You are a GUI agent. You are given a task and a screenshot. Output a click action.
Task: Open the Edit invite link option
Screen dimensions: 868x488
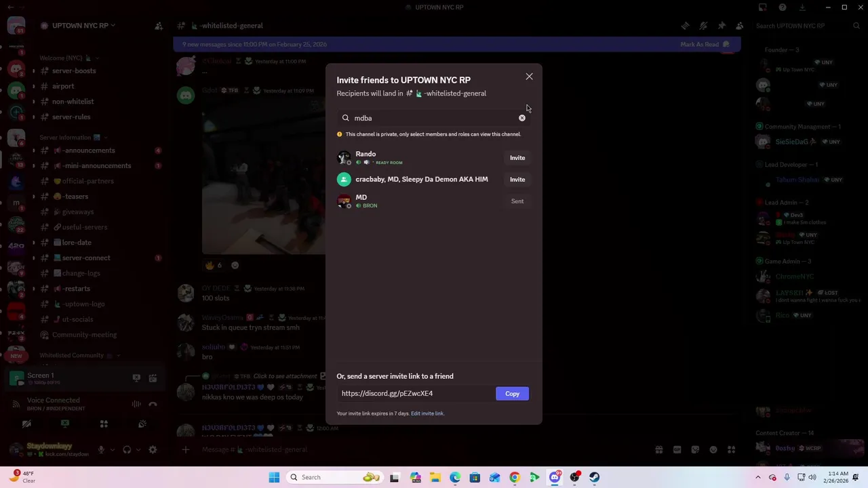[427, 413]
